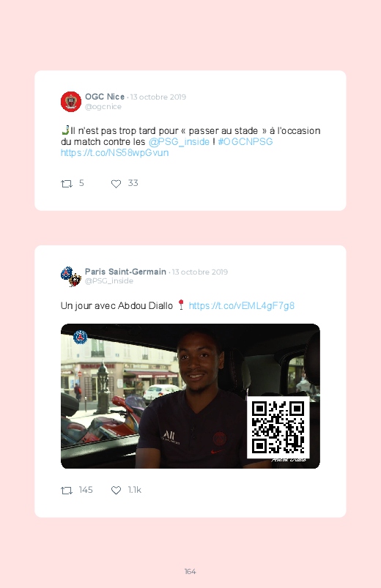Open the @PSG_inside mention link
The width and height of the screenshot is (381, 588).
click(179, 142)
